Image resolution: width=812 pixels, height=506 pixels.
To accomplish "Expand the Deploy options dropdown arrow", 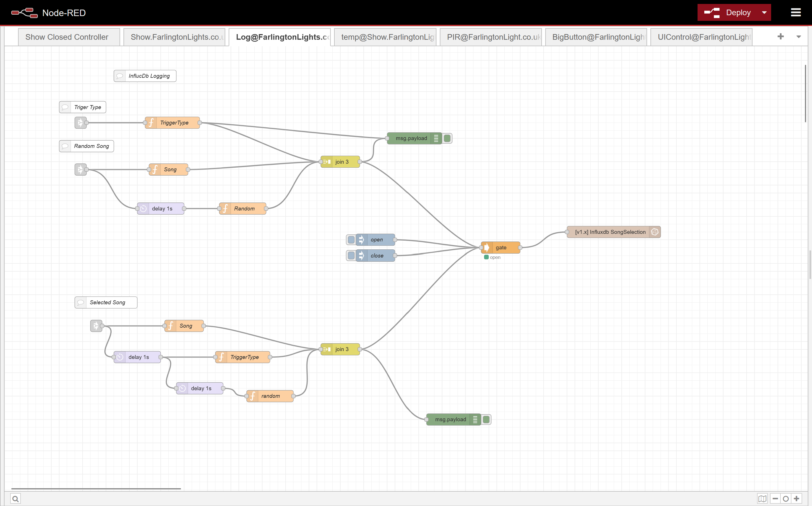I will [x=764, y=13].
